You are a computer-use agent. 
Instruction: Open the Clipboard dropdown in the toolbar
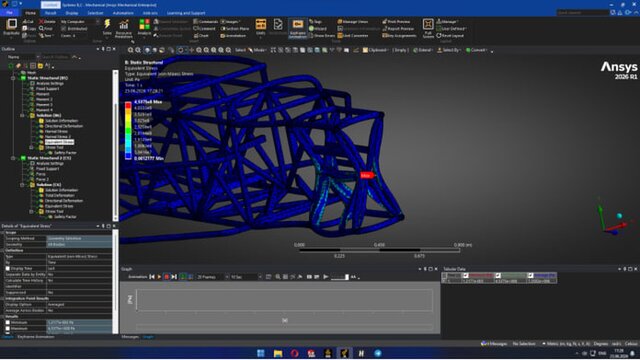point(375,50)
